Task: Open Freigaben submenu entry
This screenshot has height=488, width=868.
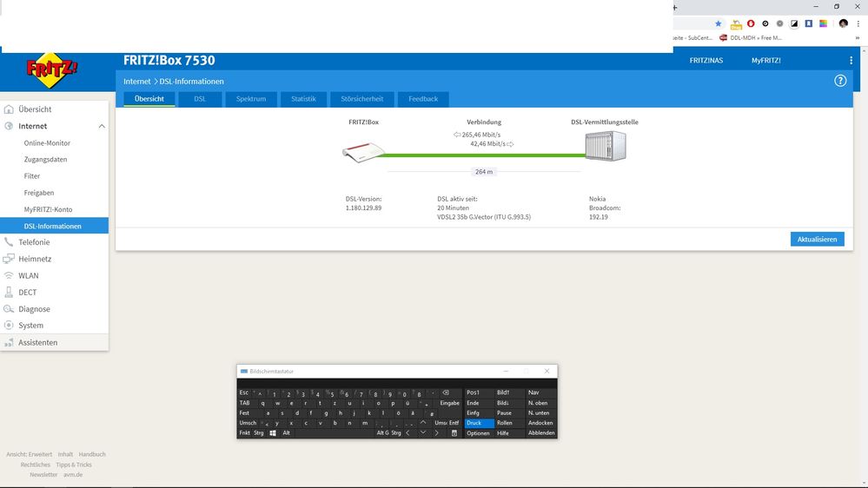Action: click(x=39, y=193)
